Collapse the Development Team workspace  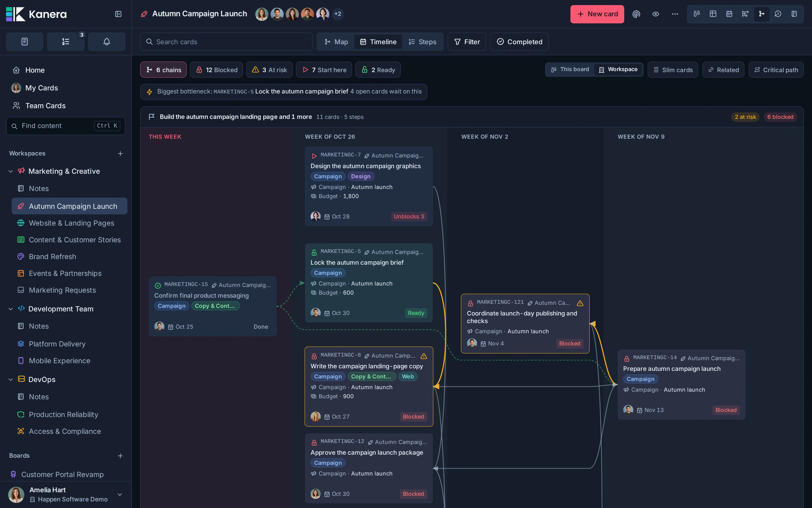(x=11, y=309)
